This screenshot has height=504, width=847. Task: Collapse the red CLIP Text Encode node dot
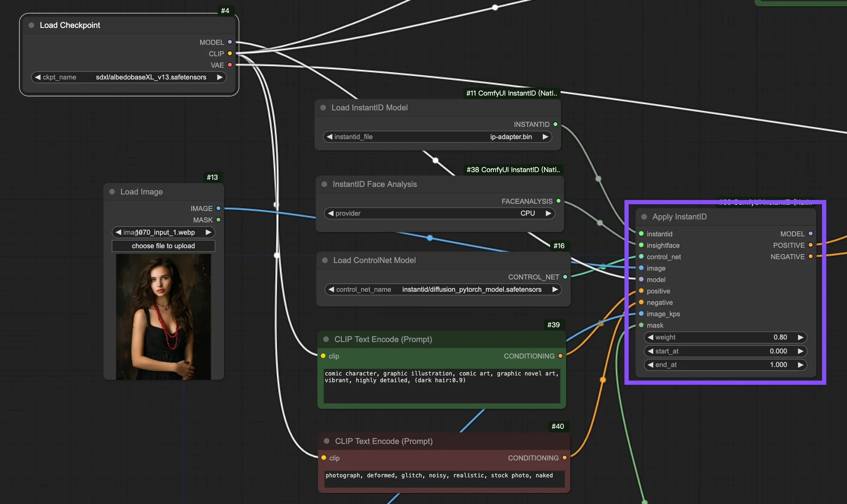click(327, 441)
